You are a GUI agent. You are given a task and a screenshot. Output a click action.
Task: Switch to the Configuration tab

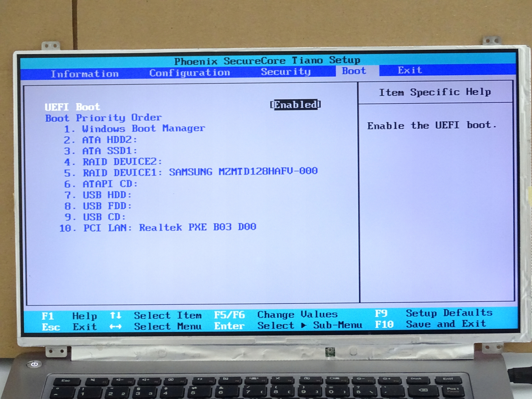pyautogui.click(x=190, y=73)
